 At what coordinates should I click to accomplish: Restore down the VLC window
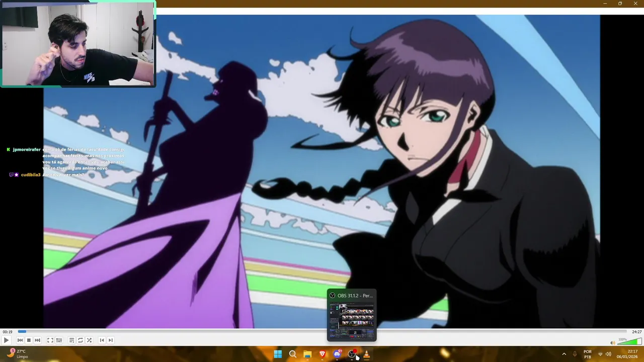click(620, 4)
